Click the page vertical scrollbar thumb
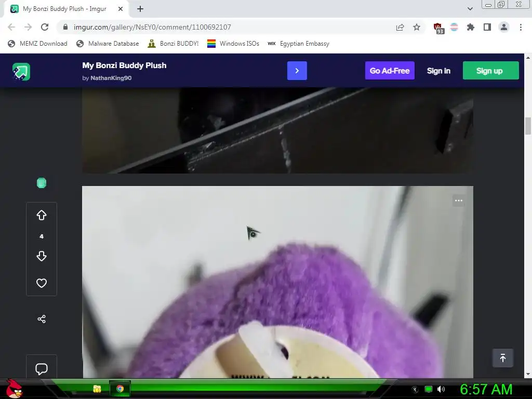This screenshot has width=532, height=399. (528, 126)
